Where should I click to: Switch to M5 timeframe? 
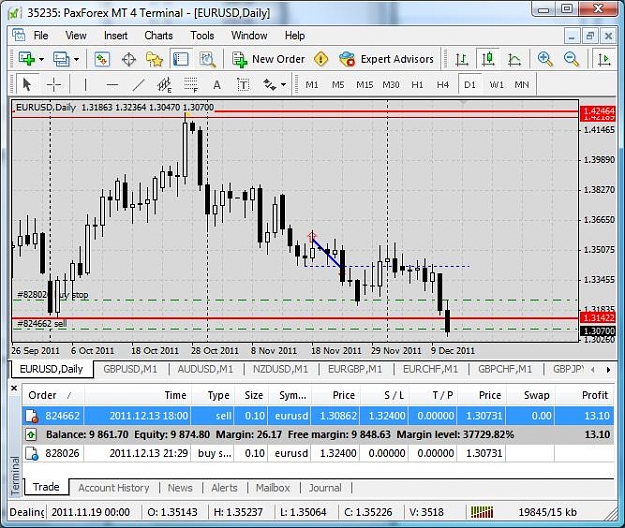(338, 84)
